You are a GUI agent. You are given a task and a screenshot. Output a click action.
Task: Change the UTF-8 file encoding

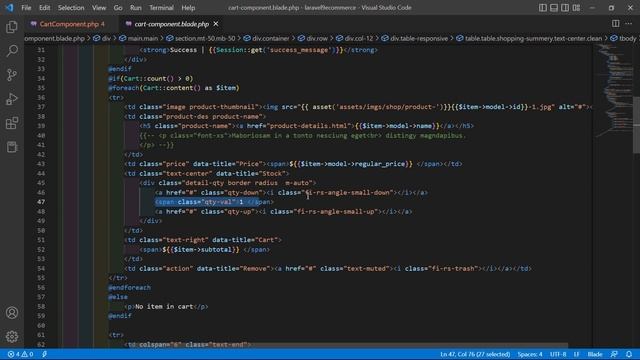(x=558, y=354)
